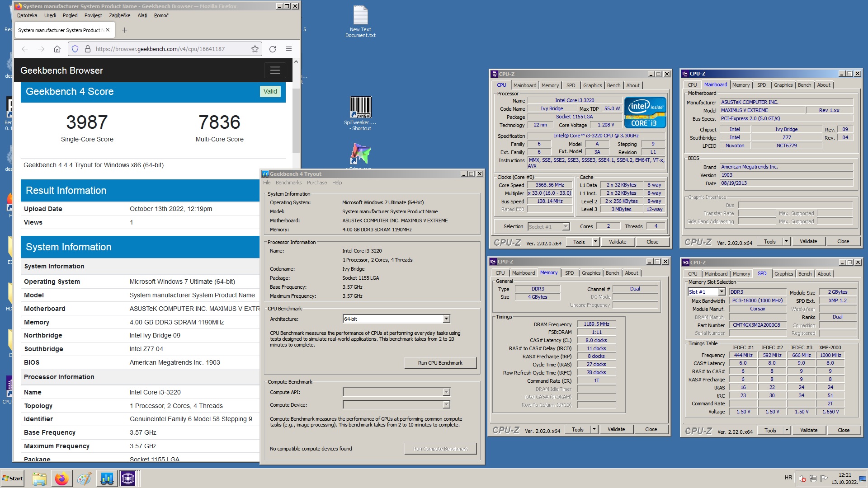The height and width of the screenshot is (488, 868).
Task: Bookmark this page with the star
Action: click(255, 49)
